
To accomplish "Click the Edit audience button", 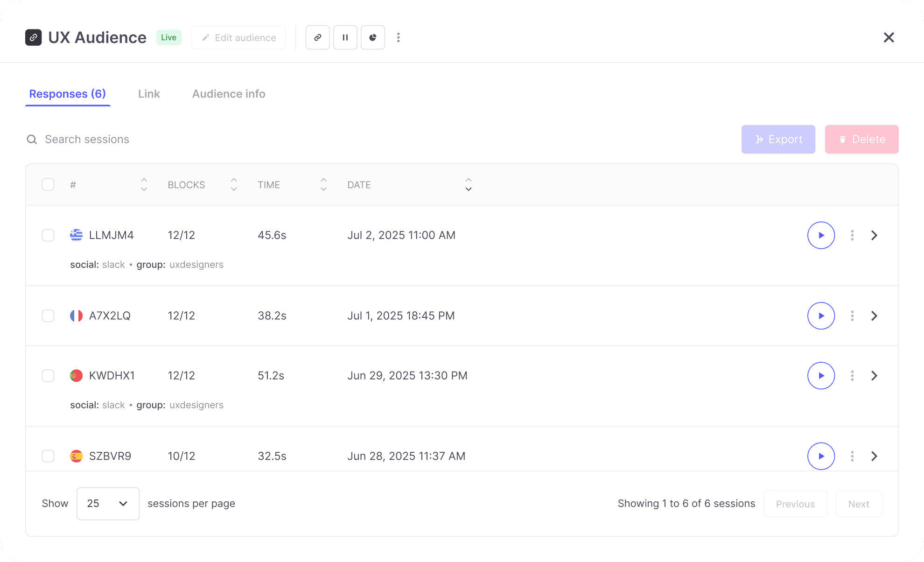I will 238,38.
